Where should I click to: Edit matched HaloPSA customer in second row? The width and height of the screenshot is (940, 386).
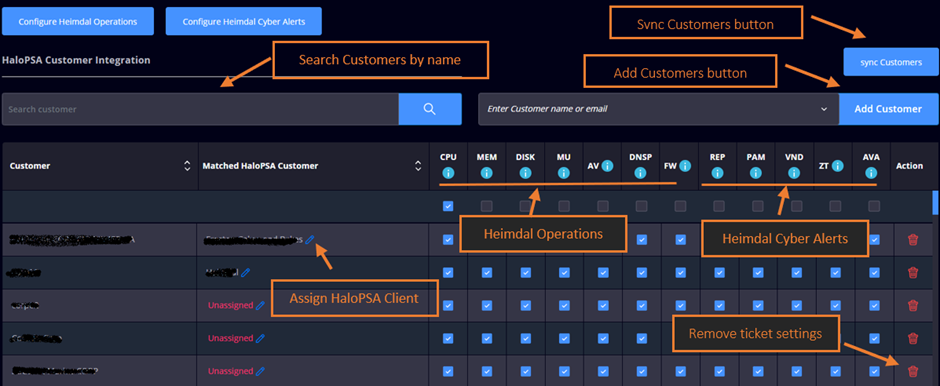[245, 272]
